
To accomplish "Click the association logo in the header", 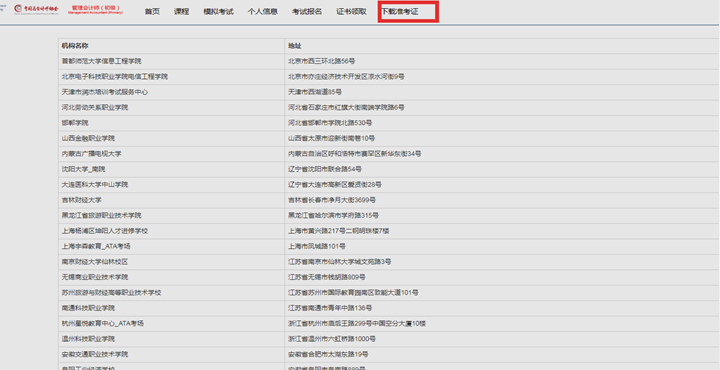I will click(36, 9).
